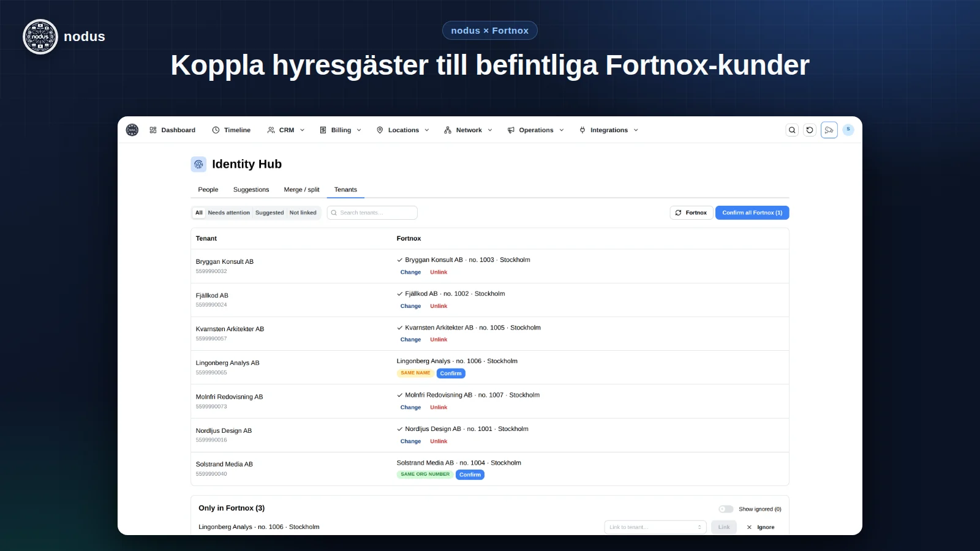This screenshot has width=980, height=551.
Task: Click the X icon beside Ignore
Action: coord(749,527)
